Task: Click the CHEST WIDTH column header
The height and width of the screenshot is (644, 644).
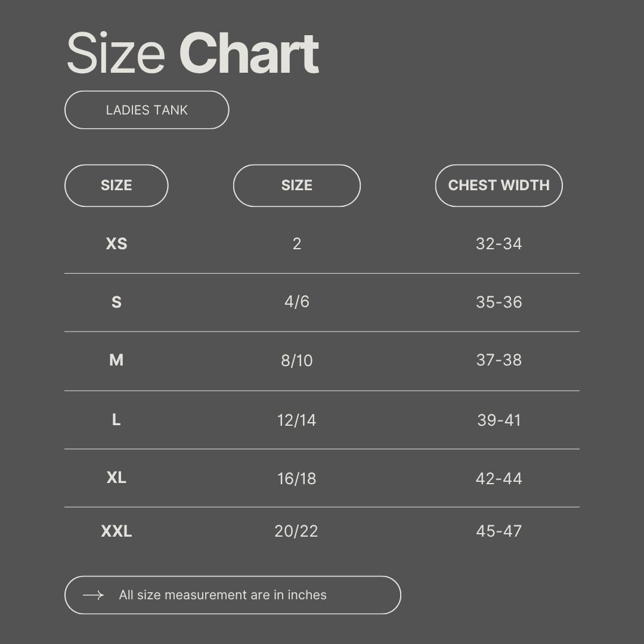Action: [x=499, y=185]
